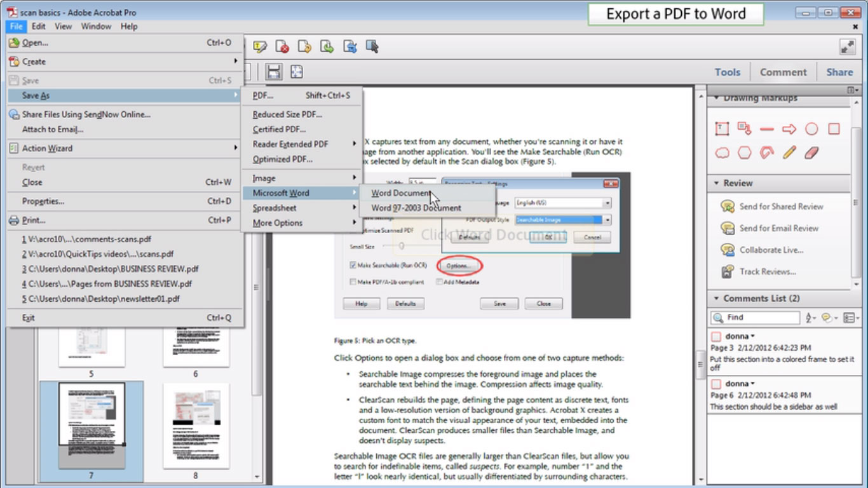Open the Help menu
868x488 pixels.
coord(129,26)
